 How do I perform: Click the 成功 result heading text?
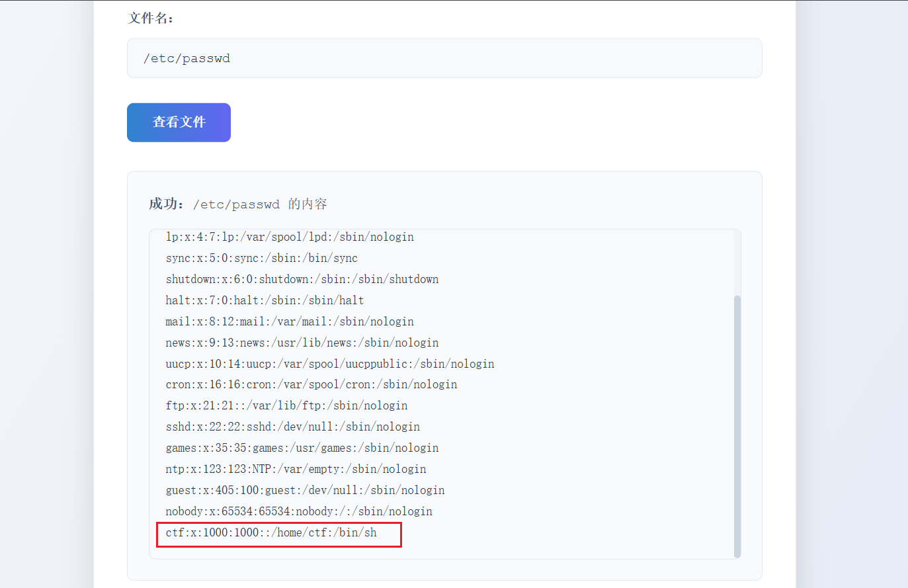coord(237,204)
